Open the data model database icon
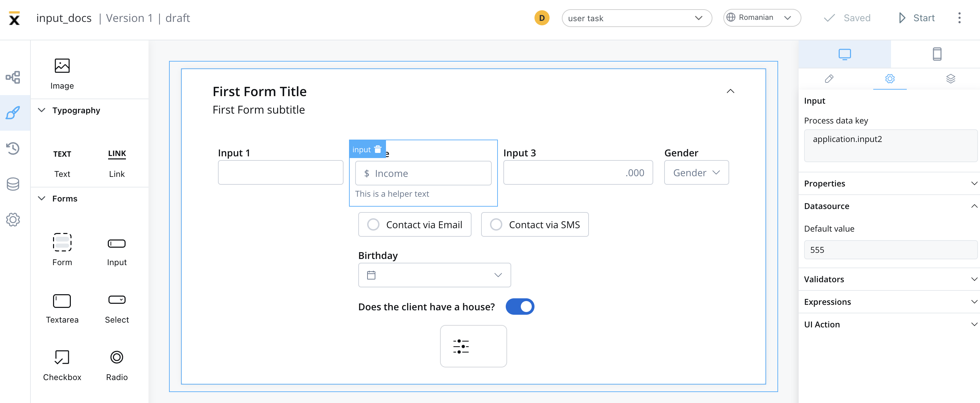The width and height of the screenshot is (980, 403). tap(13, 184)
